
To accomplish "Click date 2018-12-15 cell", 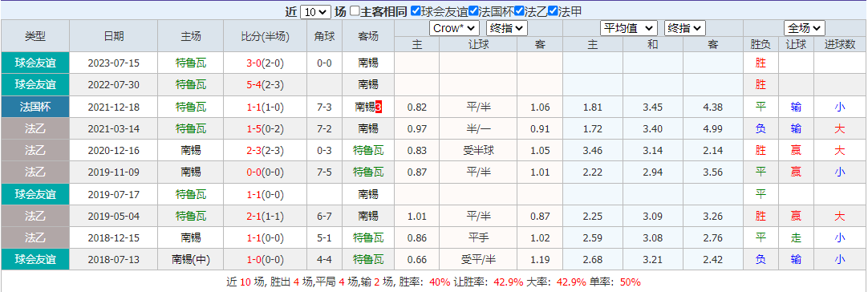I will (114, 237).
